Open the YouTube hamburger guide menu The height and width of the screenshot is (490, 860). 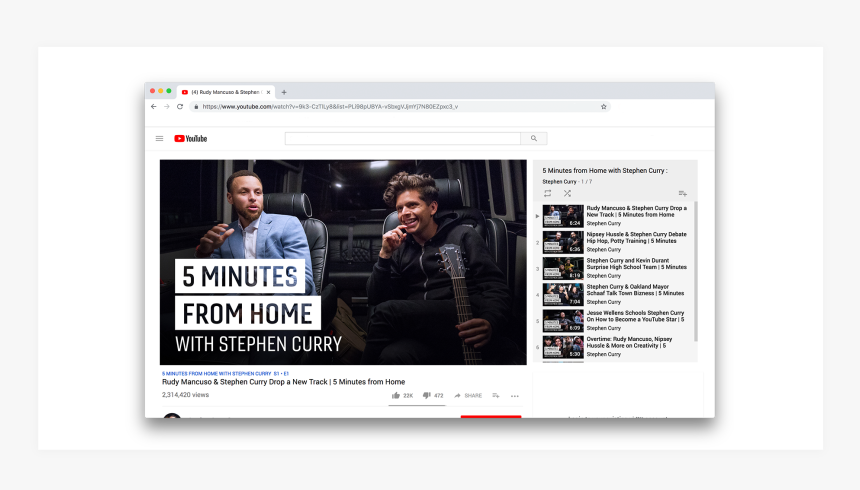(x=160, y=138)
